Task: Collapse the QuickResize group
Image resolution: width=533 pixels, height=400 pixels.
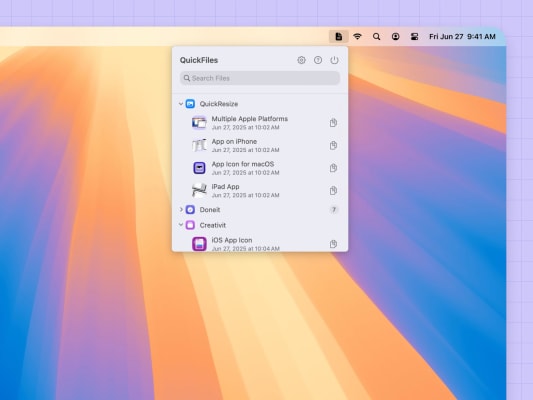Action: [x=181, y=104]
